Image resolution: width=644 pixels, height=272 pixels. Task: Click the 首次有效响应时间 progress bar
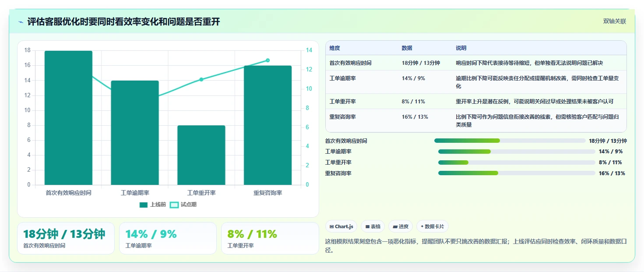(x=510, y=141)
